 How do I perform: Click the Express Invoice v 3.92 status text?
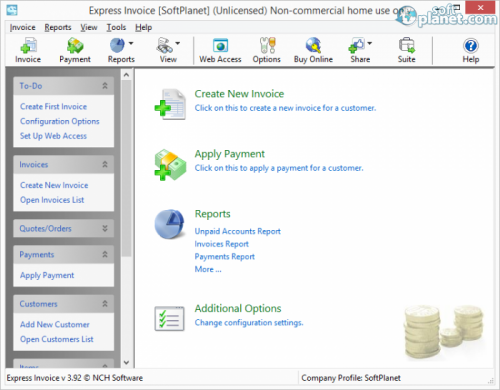[x=75, y=378]
